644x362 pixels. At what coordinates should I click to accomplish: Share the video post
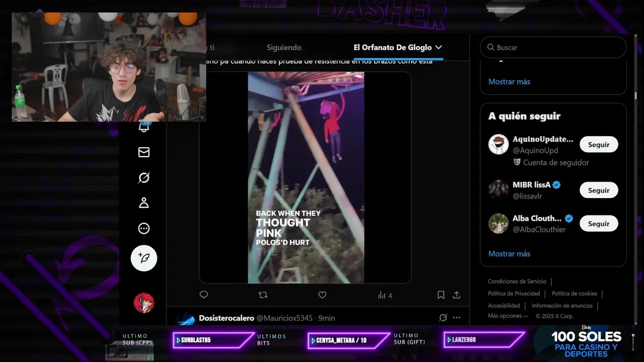[x=456, y=295]
